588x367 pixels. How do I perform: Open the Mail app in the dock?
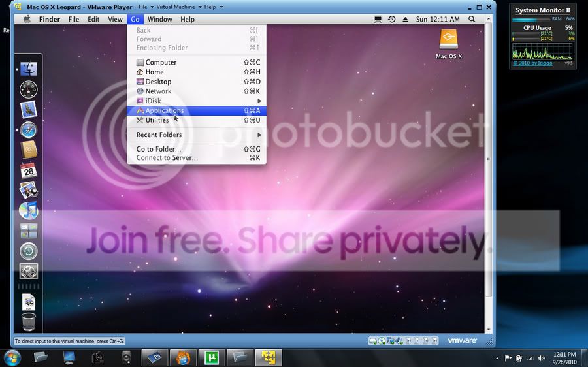(29, 110)
